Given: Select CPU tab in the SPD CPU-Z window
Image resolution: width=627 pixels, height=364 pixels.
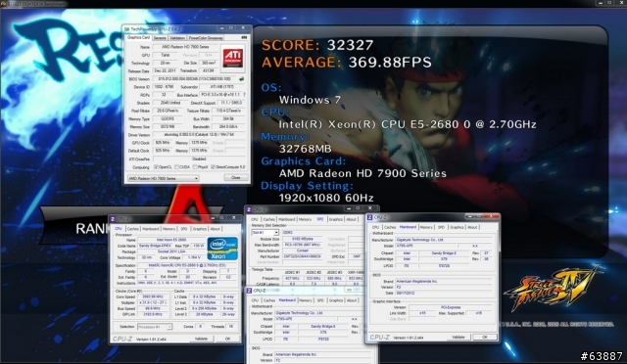Looking at the screenshot, I should (x=255, y=219).
